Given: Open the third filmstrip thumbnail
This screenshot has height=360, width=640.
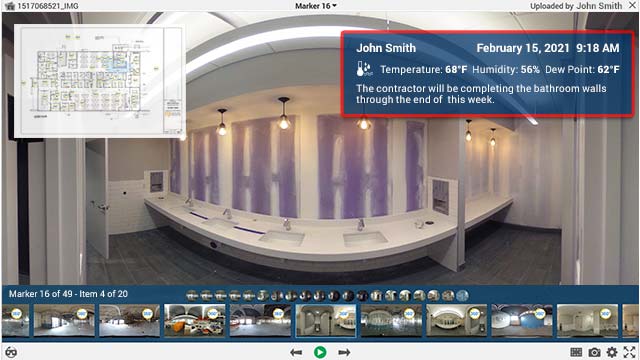Looking at the screenshot, I should tap(129, 320).
